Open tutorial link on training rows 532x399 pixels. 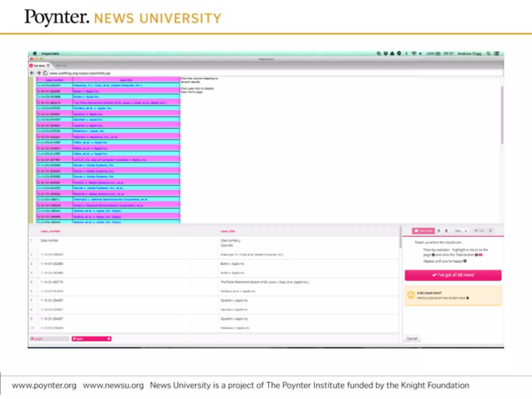coord(441,298)
